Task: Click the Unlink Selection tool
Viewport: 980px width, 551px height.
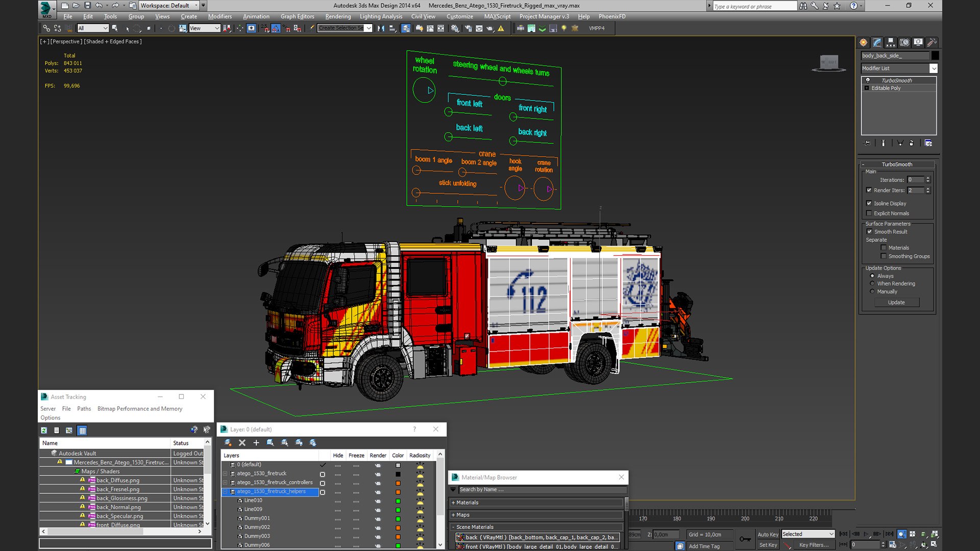Action: click(x=58, y=29)
